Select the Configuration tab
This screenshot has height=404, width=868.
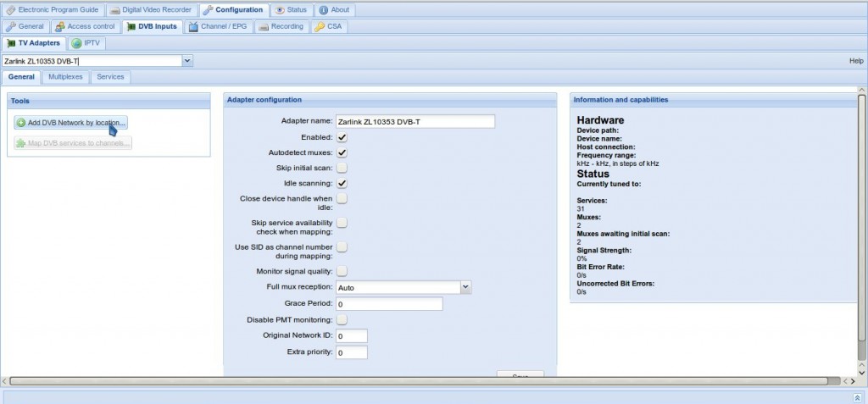click(x=234, y=10)
